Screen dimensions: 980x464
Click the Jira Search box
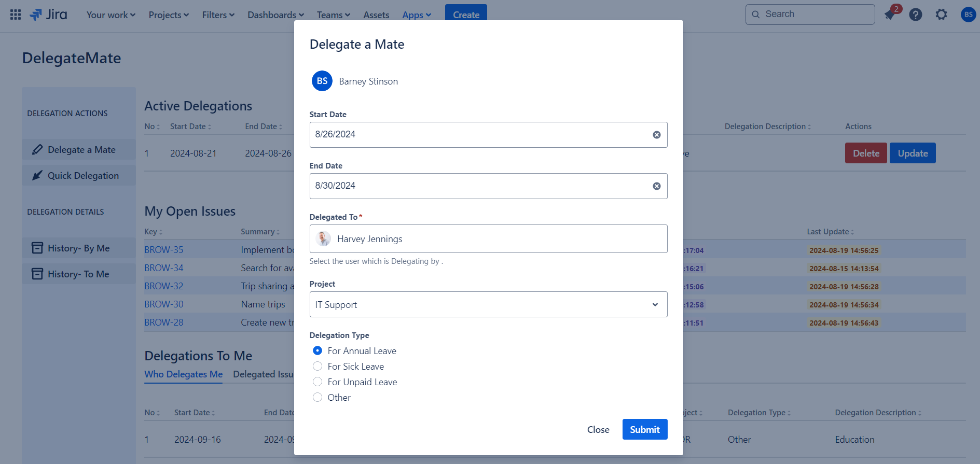810,15
